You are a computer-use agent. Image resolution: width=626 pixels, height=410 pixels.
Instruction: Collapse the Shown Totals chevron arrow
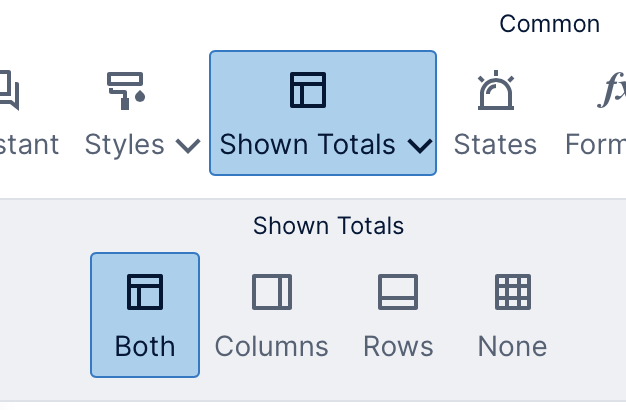point(420,146)
